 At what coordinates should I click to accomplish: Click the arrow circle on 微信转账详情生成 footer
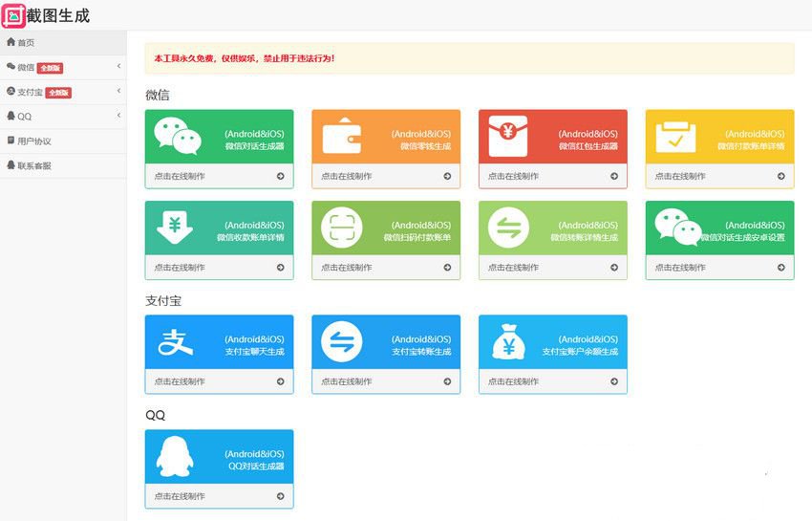point(613,268)
